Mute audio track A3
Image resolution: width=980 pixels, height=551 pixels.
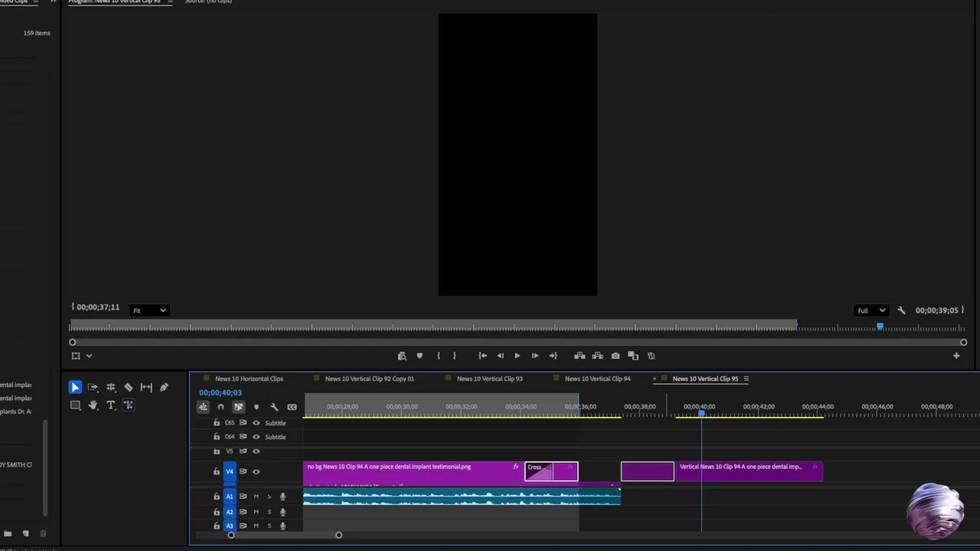256,526
